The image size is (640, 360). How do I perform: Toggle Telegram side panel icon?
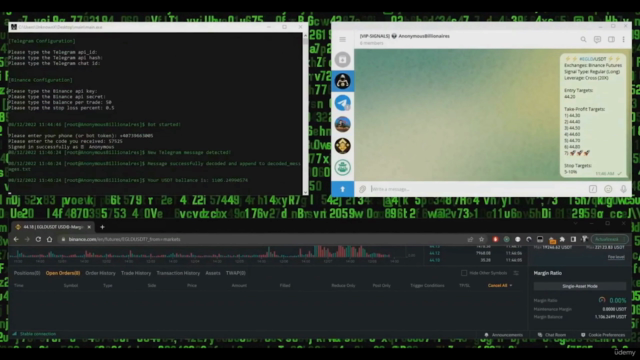point(611,40)
